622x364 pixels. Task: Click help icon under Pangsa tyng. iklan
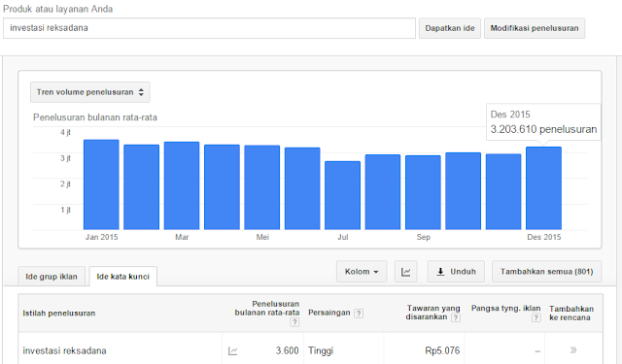click(536, 317)
